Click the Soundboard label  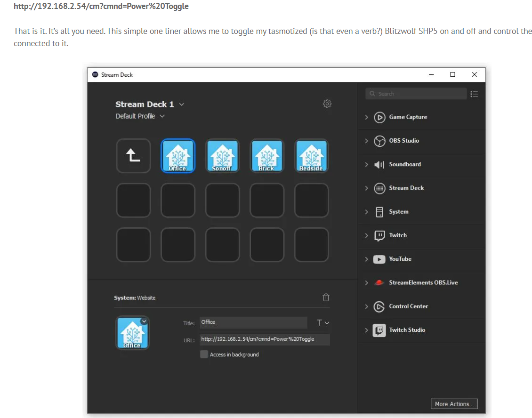(x=405, y=164)
